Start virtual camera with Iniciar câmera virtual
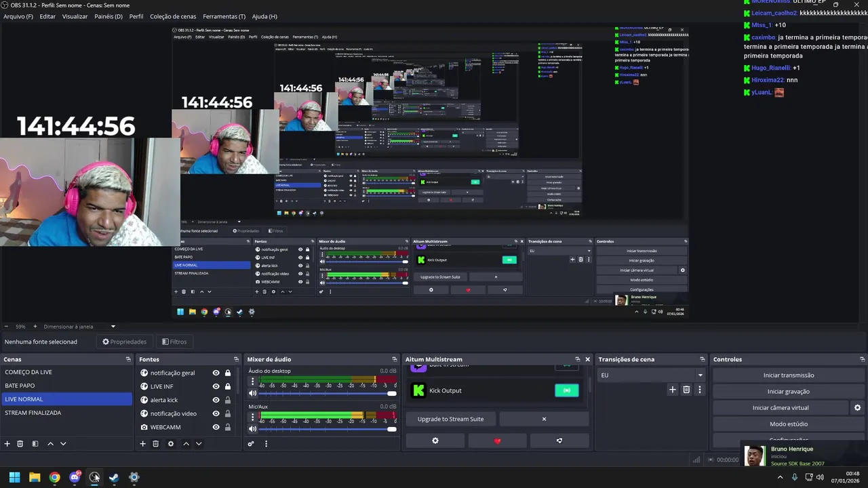 tap(781, 408)
